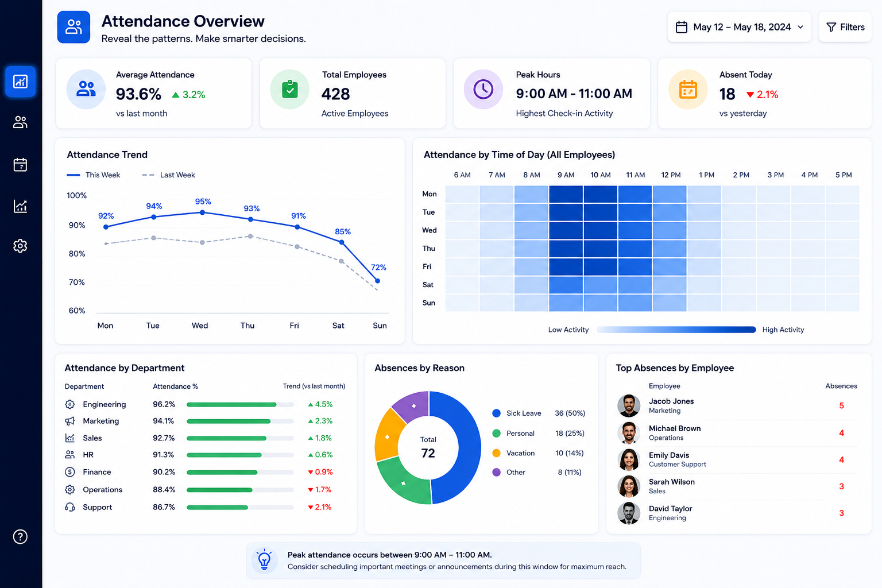Click the Sales chart icon
The width and height of the screenshot is (882, 588).
(x=70, y=438)
